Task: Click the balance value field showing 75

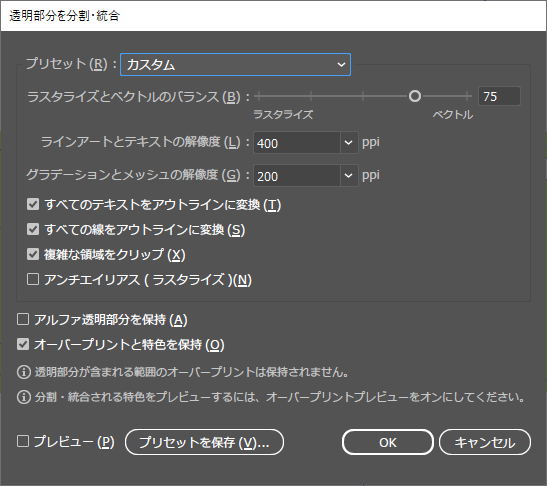Action: coord(499,96)
